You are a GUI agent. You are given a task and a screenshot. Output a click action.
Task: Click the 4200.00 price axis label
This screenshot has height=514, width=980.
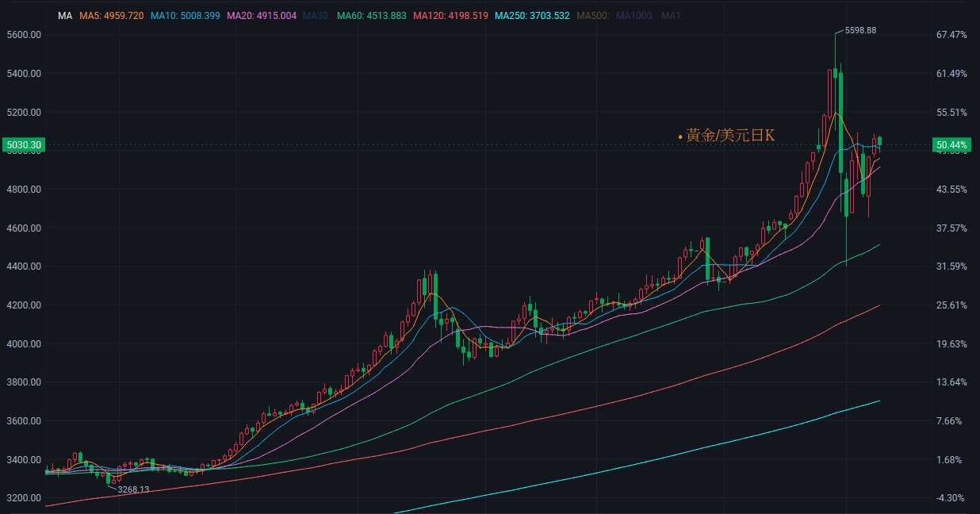[x=23, y=305]
